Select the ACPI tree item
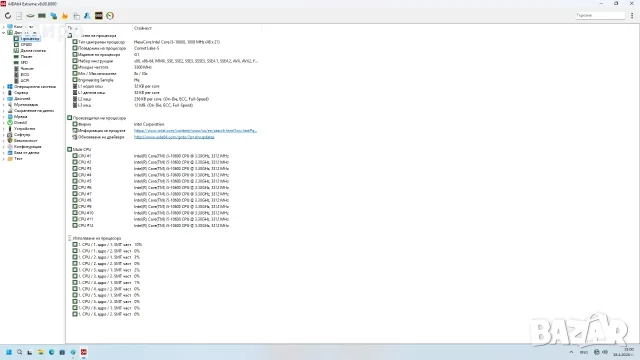 pyautogui.click(x=25, y=80)
